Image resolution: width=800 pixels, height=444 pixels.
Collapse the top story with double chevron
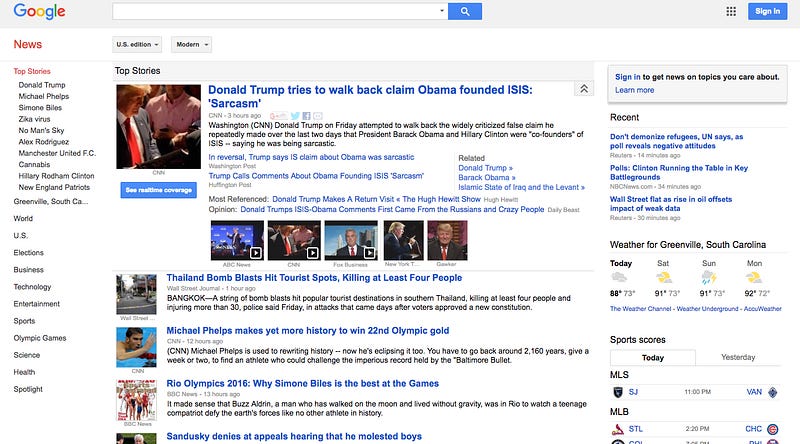[584, 89]
